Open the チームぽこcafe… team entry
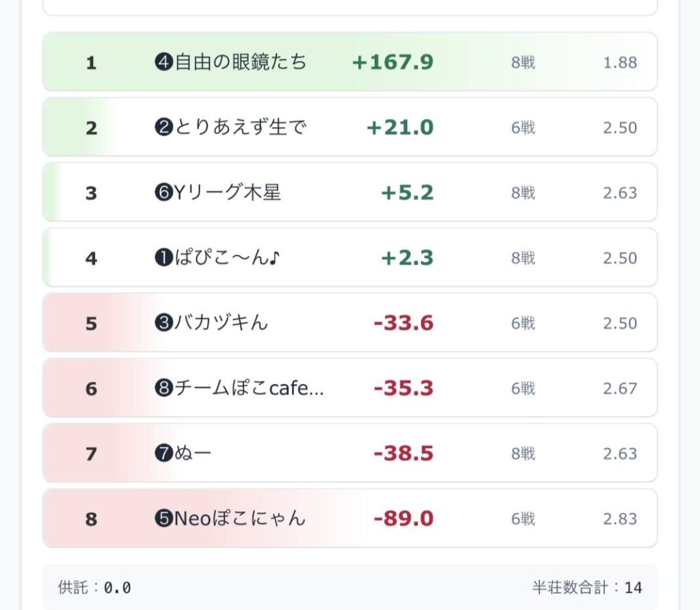The height and width of the screenshot is (610, 700). 239,389
